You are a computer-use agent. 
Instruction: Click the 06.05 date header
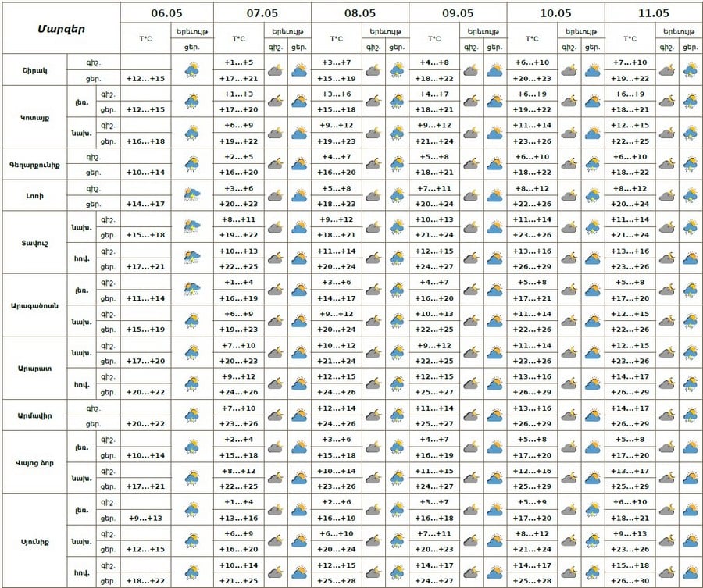[x=167, y=13]
